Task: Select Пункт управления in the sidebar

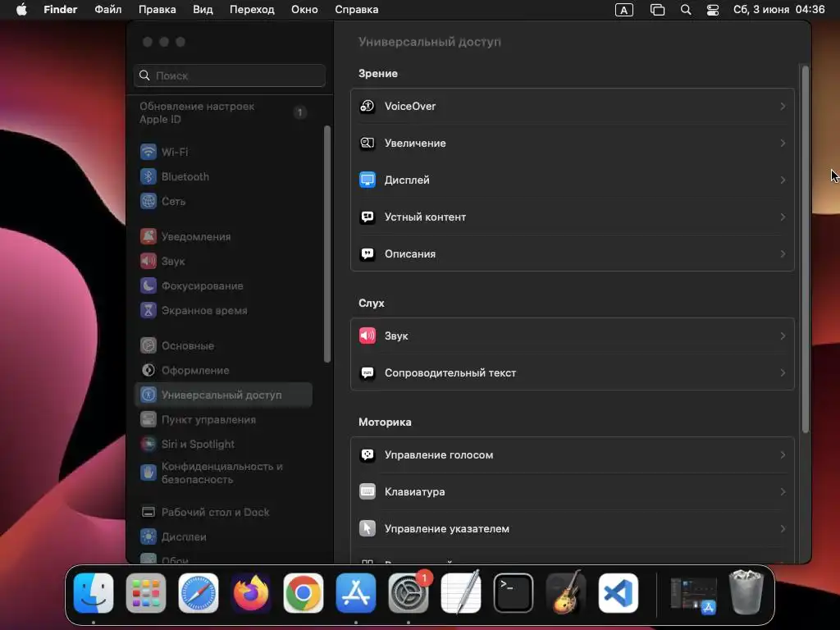Action: [223, 420]
